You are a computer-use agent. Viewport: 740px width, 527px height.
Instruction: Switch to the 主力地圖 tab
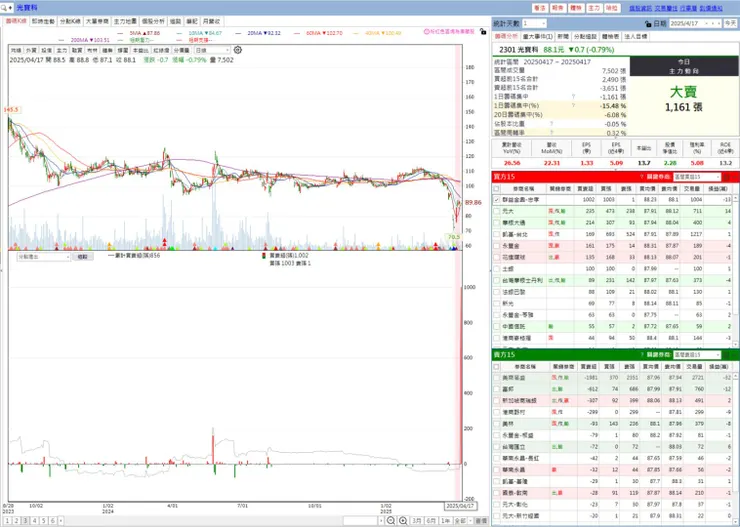pos(125,21)
